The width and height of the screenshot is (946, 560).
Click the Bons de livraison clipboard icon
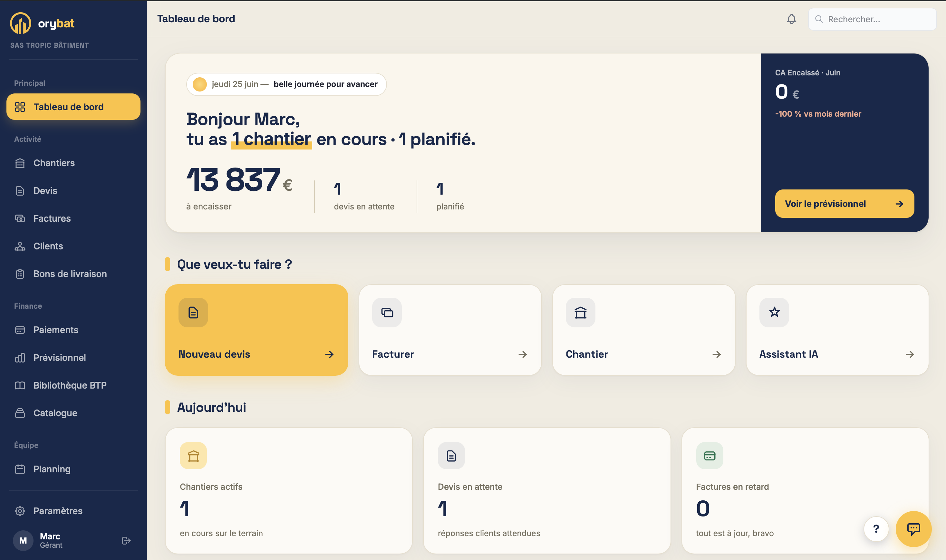pyautogui.click(x=20, y=274)
